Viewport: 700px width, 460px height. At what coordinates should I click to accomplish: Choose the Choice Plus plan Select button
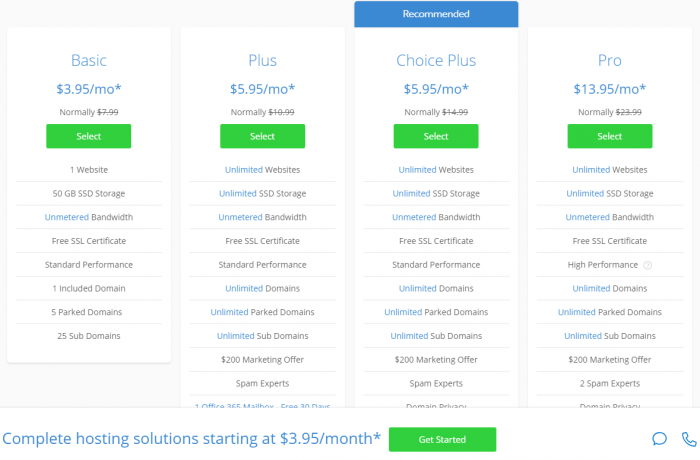[x=436, y=136]
